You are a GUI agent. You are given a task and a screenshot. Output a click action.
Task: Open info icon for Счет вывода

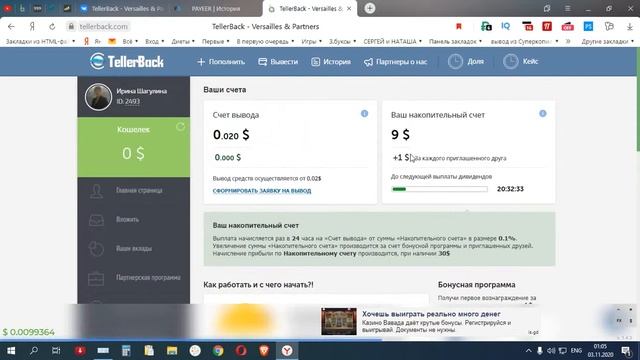coord(364,114)
